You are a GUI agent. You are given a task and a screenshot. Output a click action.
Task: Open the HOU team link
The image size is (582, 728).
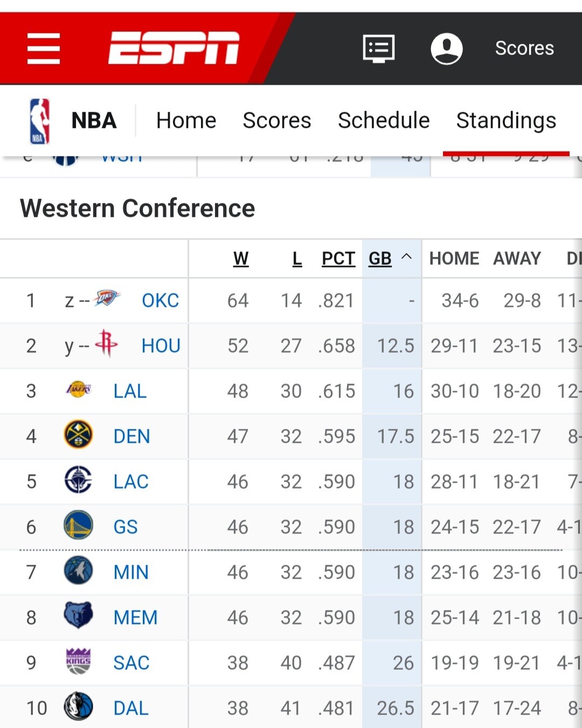pyautogui.click(x=161, y=346)
